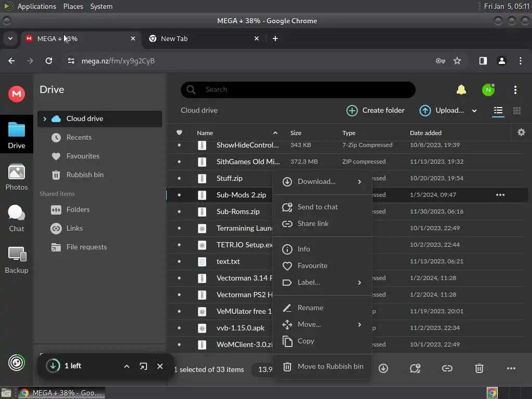532x399 pixels.
Task: Open Photos section in sidebar
Action: [17, 177]
